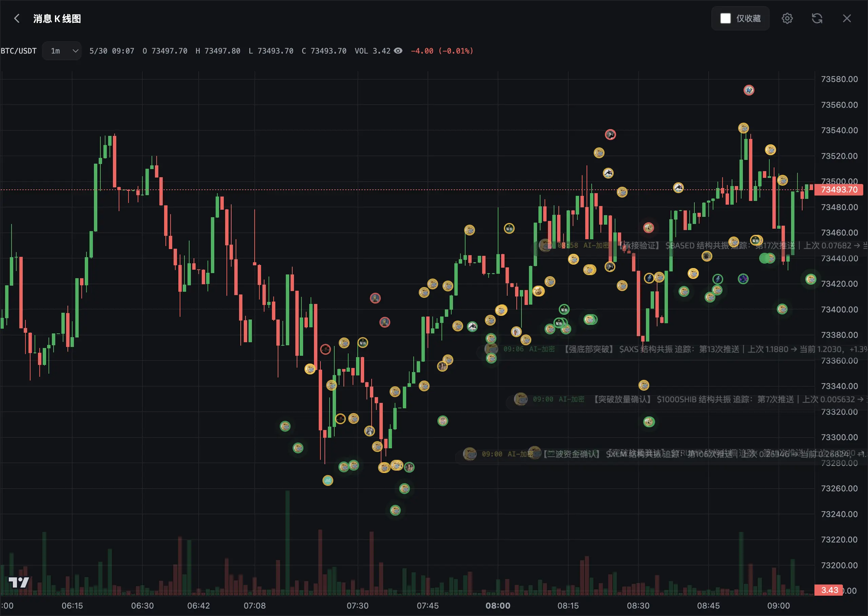This screenshot has height=616, width=868.
Task: Click the red 3.43 volume tag
Action: point(829,590)
